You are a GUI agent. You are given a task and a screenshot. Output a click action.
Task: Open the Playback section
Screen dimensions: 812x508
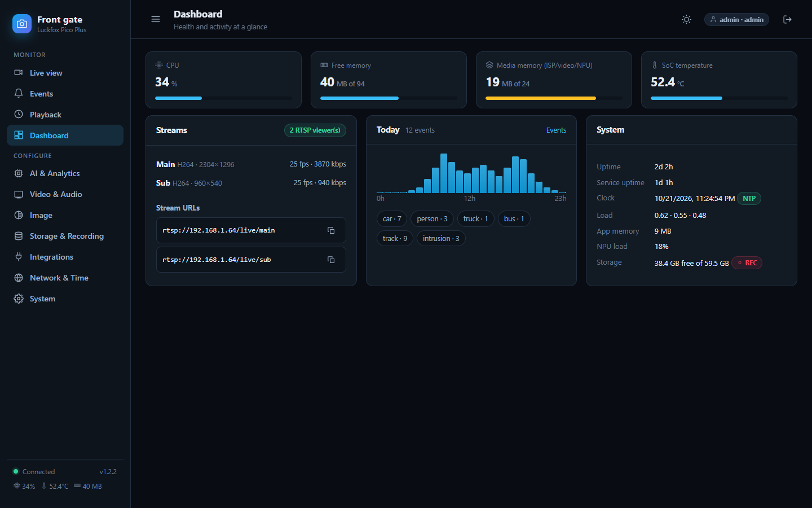click(65, 115)
